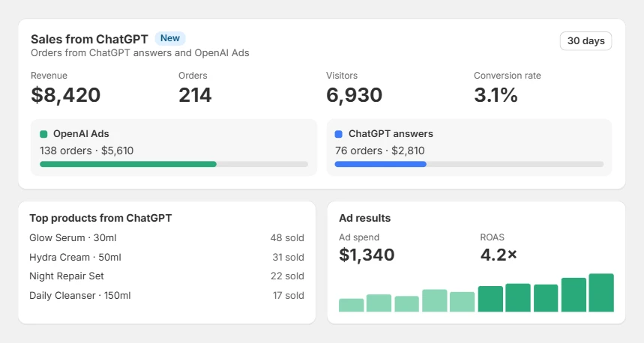Click the Conversion rate label
Image resolution: width=644 pixels, height=343 pixels.
click(508, 76)
